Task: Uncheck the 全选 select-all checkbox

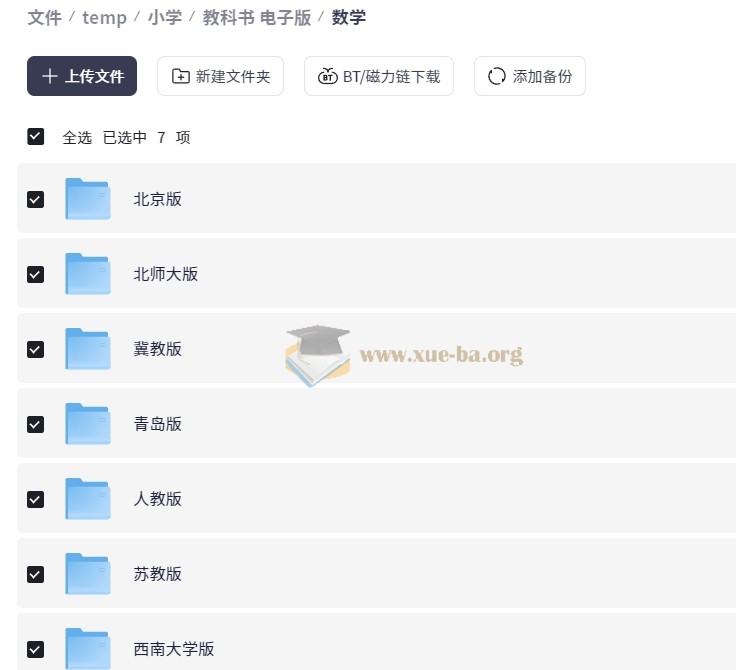Action: (x=36, y=137)
